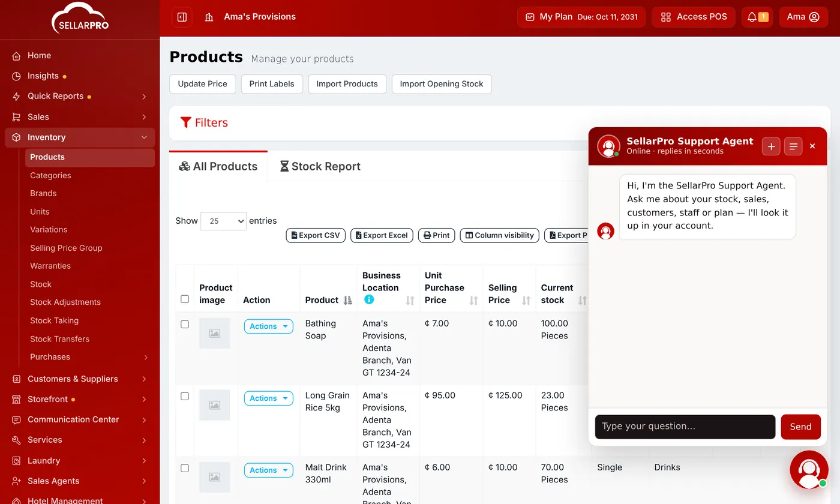Click the Export CSV button
The width and height of the screenshot is (840, 504).
pyautogui.click(x=316, y=235)
